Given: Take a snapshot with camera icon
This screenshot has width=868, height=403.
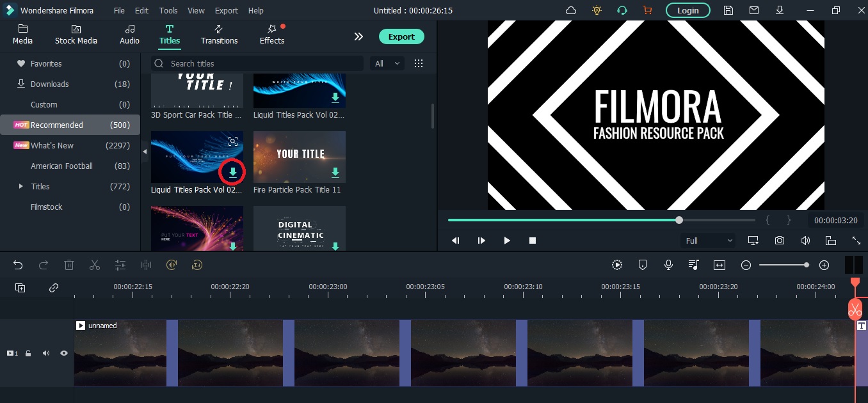Looking at the screenshot, I should pyautogui.click(x=780, y=241).
